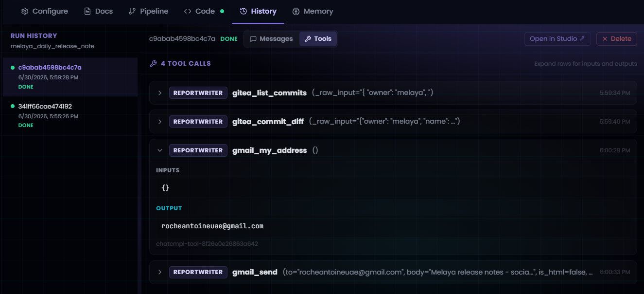Select run c9abab4598bc4c7a in history
The width and height of the screenshot is (644, 294).
[x=70, y=77]
